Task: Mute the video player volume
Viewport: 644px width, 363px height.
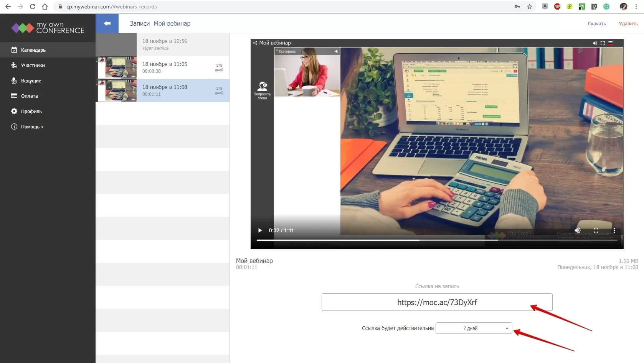Action: pos(577,230)
